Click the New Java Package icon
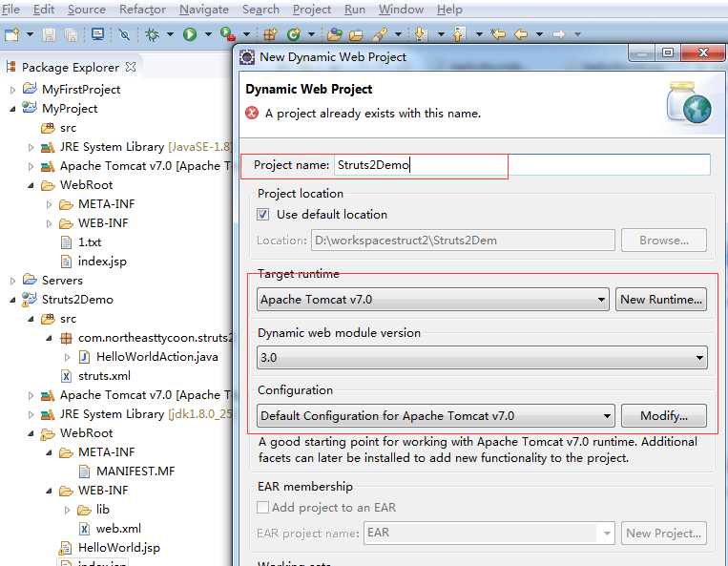Screen dimensions: 728x566 tap(270, 34)
